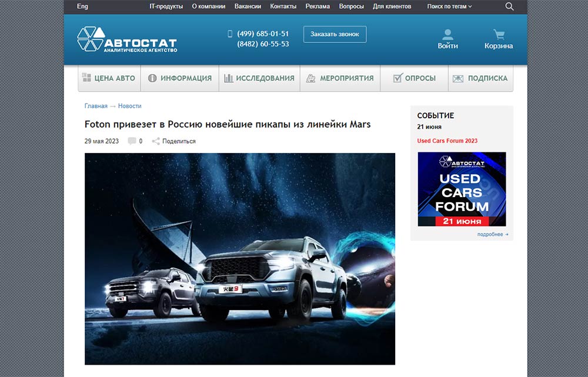Go to Вакансии page
This screenshot has width=588, height=377.
(x=248, y=6)
